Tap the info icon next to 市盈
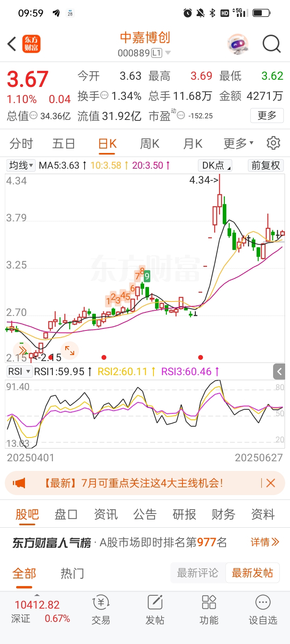Screen dimensions: 290x644 (x=181, y=116)
